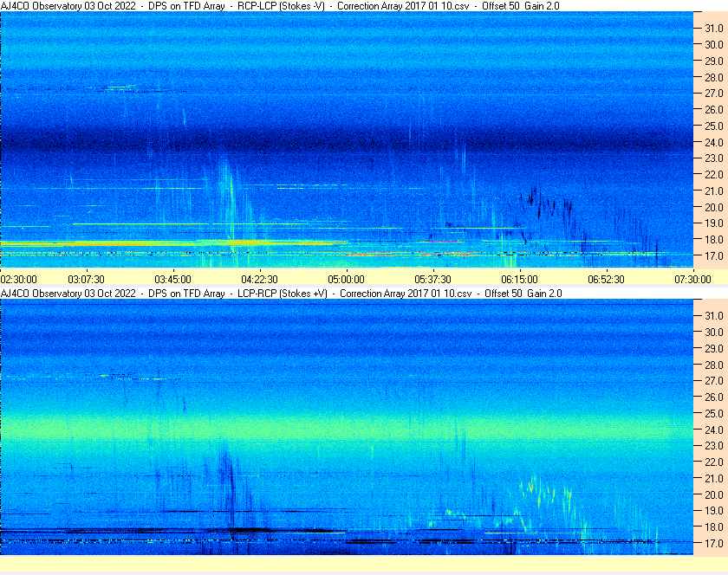The image size is (728, 575).
Task: Pick 22.0 frequency label on Stokes +V plot
Action: (x=714, y=462)
